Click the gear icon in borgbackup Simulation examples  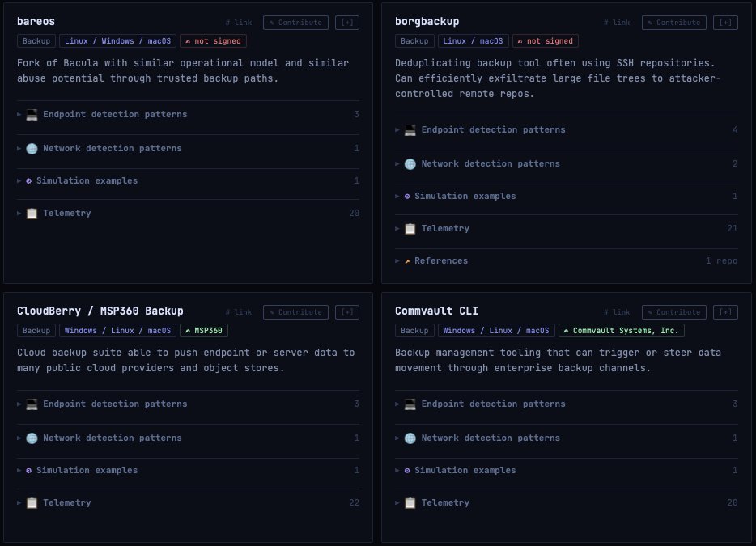[407, 196]
